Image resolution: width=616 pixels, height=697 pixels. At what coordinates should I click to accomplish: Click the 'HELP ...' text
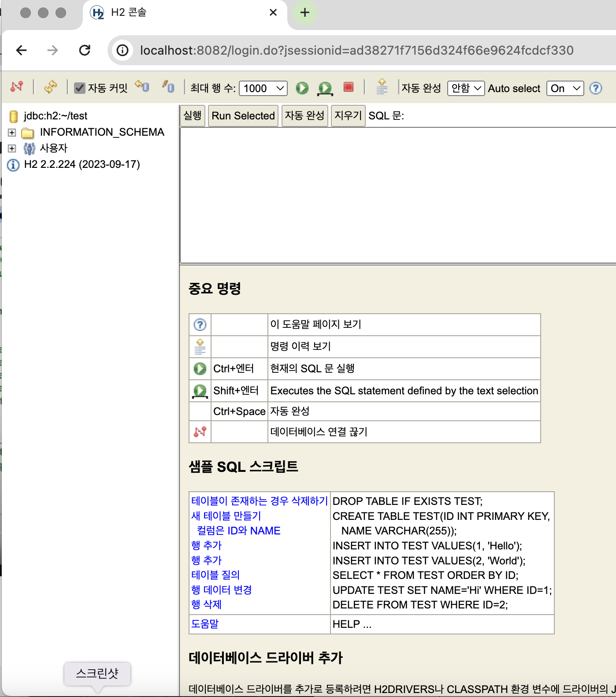click(x=352, y=624)
